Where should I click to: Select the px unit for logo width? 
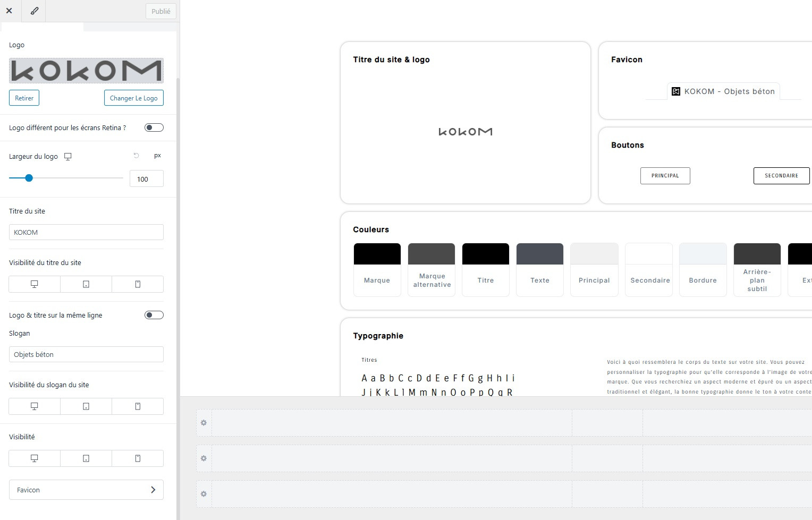(157, 156)
